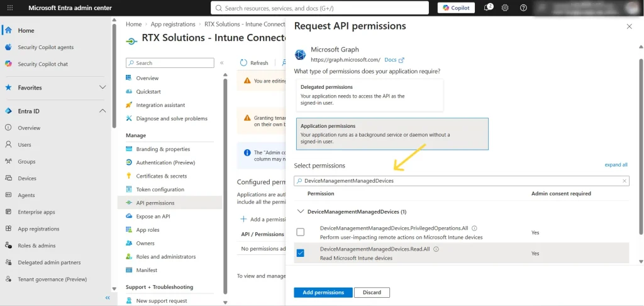Open Copilot from the top bar
Image resolution: width=644 pixels, height=306 pixels.
tap(456, 8)
